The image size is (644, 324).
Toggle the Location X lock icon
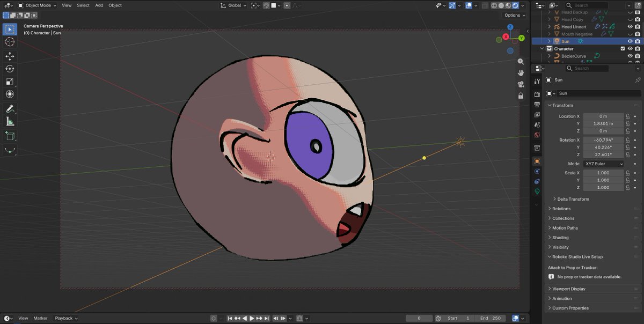[x=627, y=116]
